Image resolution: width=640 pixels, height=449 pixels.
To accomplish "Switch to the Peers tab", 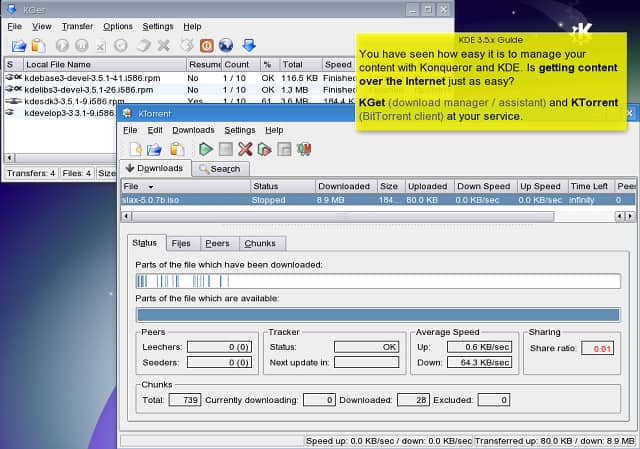I will [217, 244].
